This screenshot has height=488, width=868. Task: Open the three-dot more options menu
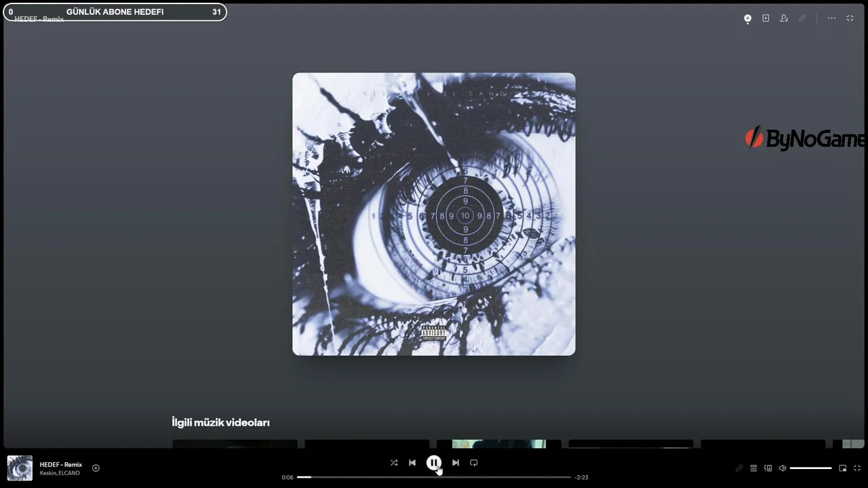[x=831, y=18]
